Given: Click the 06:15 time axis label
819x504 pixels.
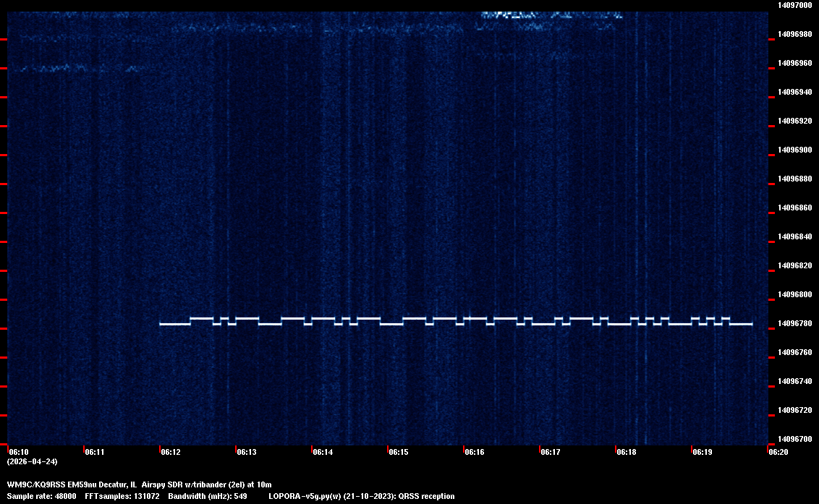Looking at the screenshot, I should pyautogui.click(x=399, y=452).
